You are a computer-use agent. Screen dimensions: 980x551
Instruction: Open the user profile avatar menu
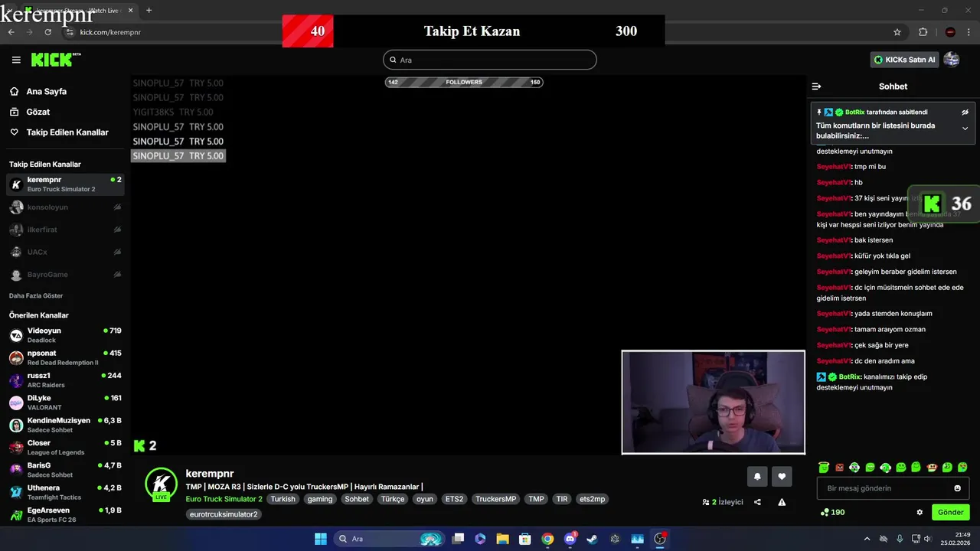click(x=951, y=60)
